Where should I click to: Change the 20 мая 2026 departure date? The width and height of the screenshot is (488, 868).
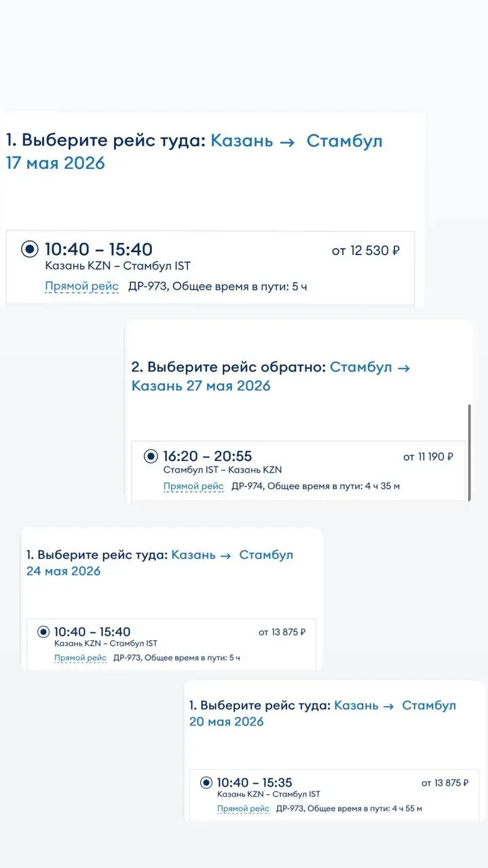227,722
